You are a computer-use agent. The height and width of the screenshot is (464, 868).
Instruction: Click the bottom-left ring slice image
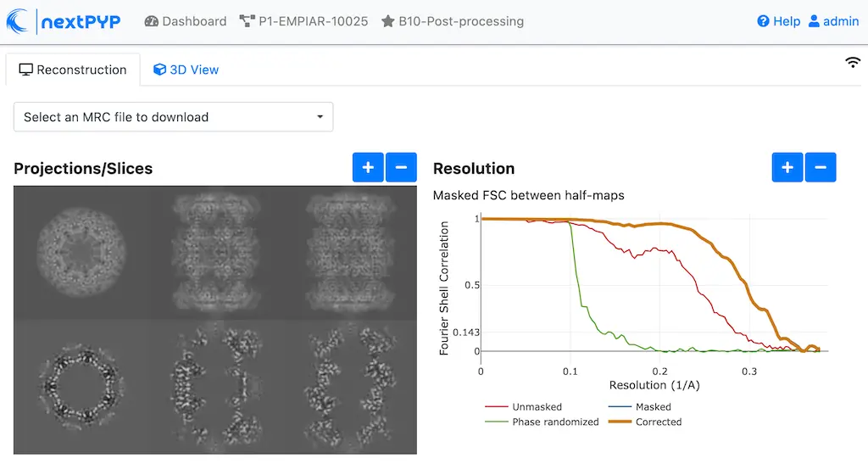click(81, 386)
